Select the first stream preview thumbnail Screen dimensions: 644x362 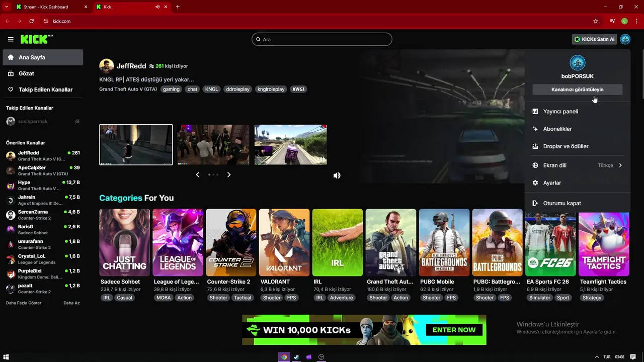(x=136, y=145)
